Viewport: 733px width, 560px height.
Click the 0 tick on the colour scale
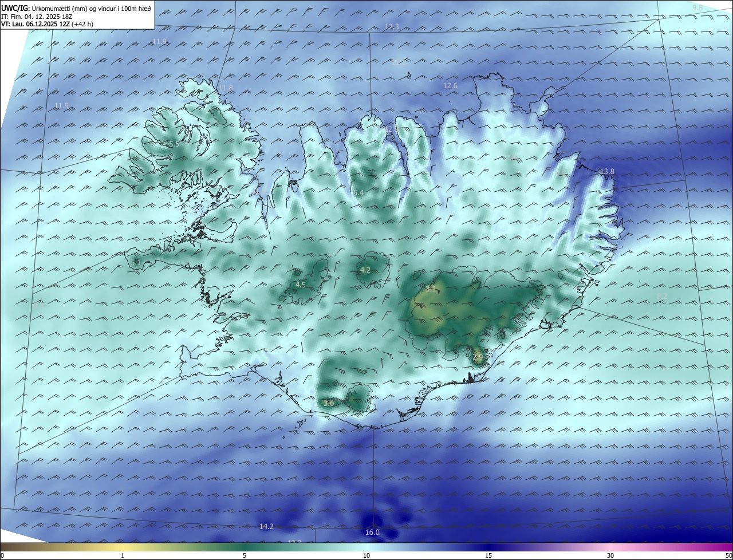click(x=2, y=555)
